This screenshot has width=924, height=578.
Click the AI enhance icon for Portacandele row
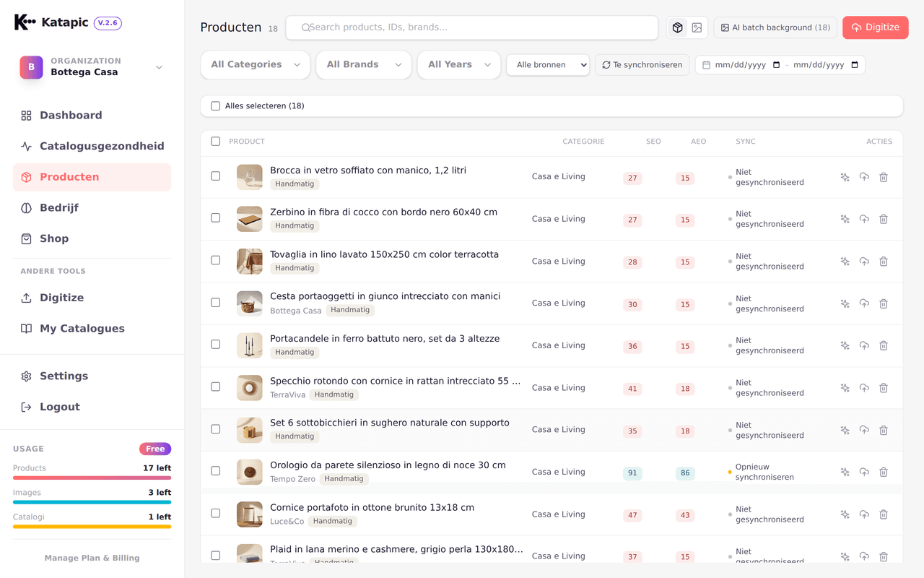845,345
